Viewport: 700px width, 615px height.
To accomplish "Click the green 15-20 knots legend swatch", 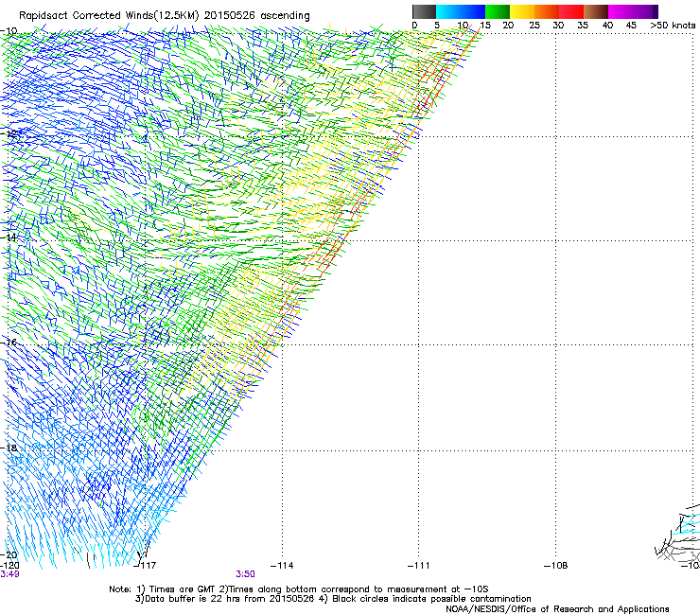I will 498,11.
